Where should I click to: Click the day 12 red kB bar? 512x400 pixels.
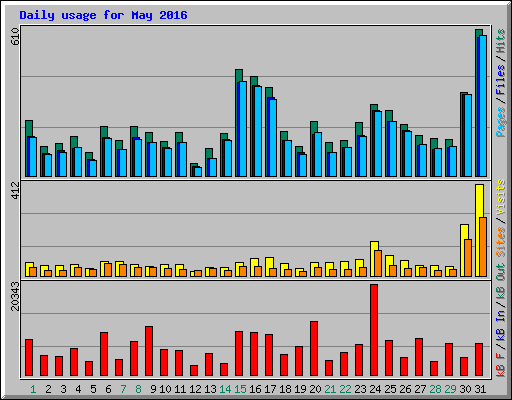[x=194, y=371]
